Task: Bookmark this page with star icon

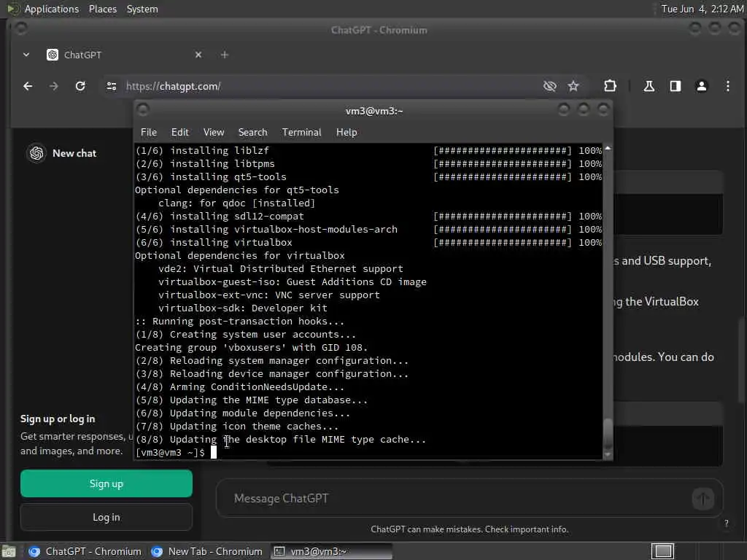Action: (x=573, y=86)
